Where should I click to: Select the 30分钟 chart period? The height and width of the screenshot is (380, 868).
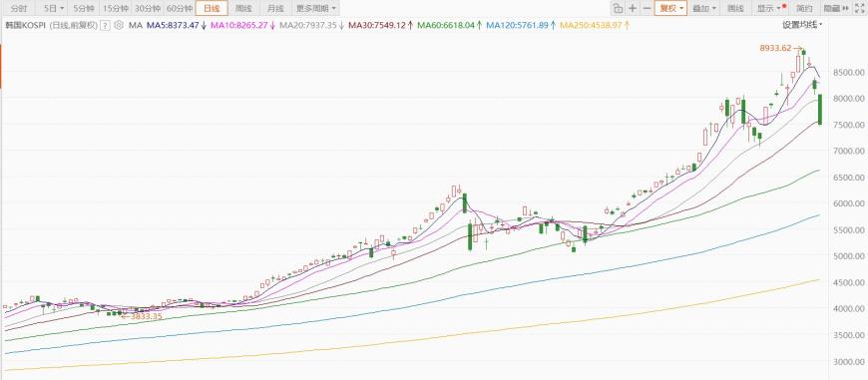[x=148, y=8]
